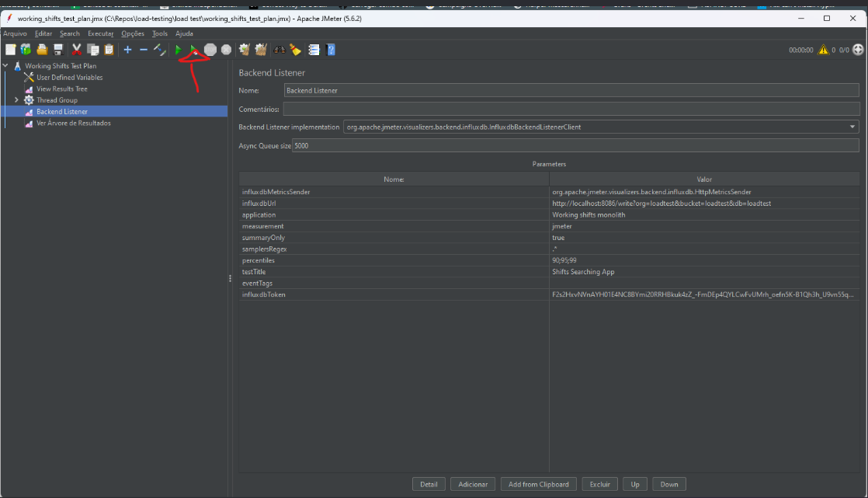The image size is (868, 498).
Task: Select Ver Árvore de Resultados element
Action: coord(74,123)
